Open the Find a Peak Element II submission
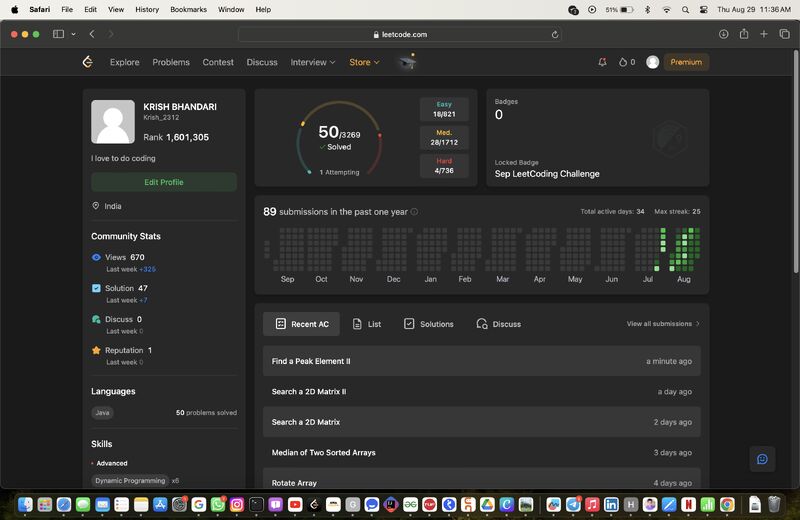Viewport: 800px width, 520px height. (x=482, y=361)
